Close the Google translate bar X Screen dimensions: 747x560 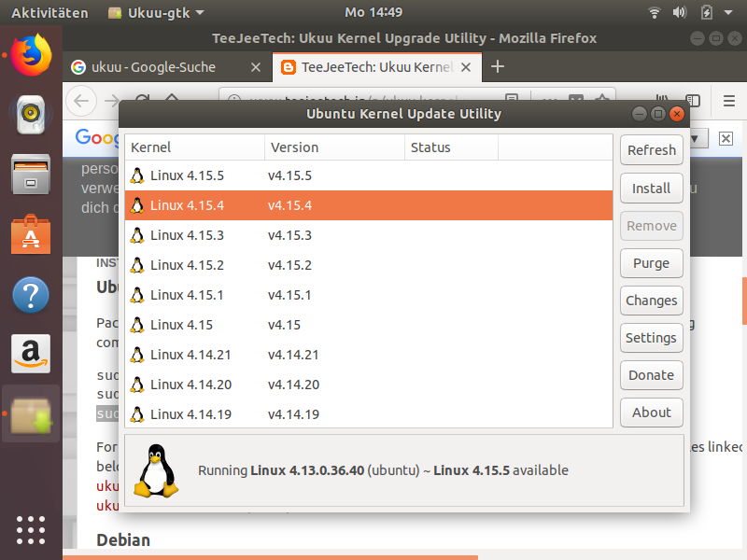tap(726, 138)
